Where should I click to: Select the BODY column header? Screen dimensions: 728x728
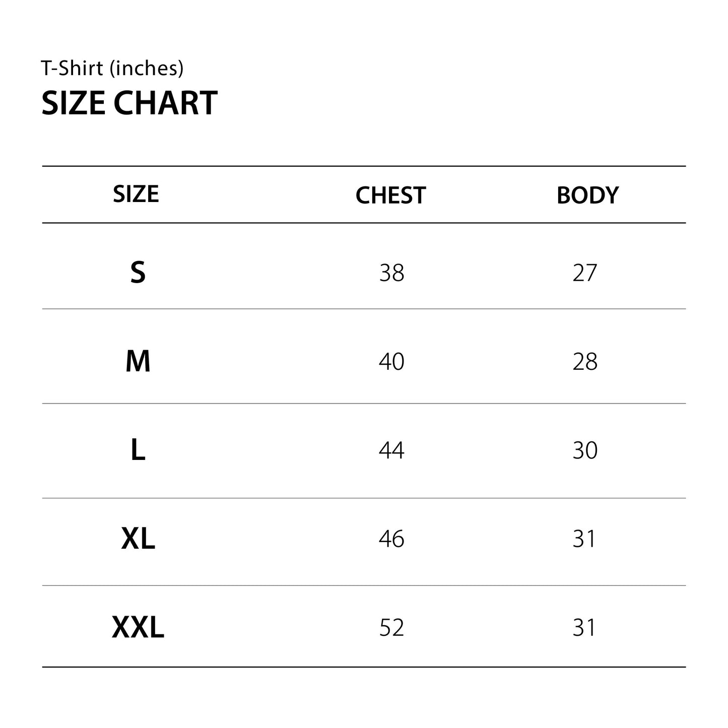[587, 195]
